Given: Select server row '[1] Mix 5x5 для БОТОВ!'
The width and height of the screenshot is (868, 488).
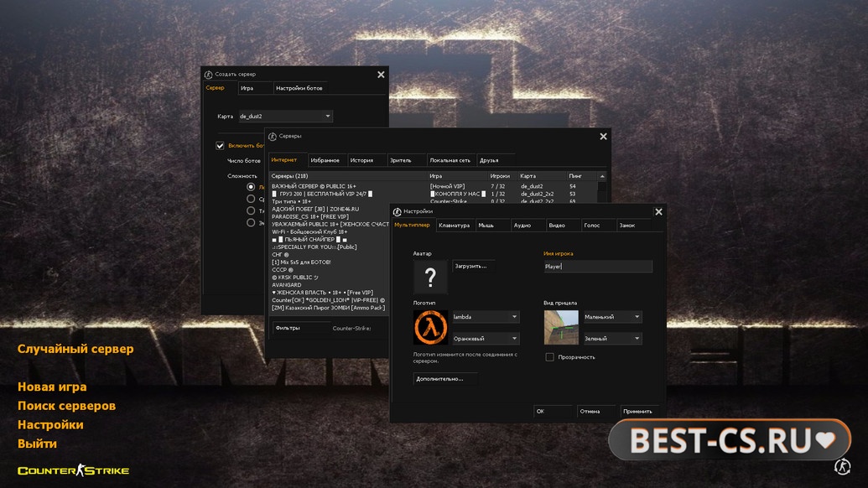Looking at the screenshot, I should tap(330, 262).
